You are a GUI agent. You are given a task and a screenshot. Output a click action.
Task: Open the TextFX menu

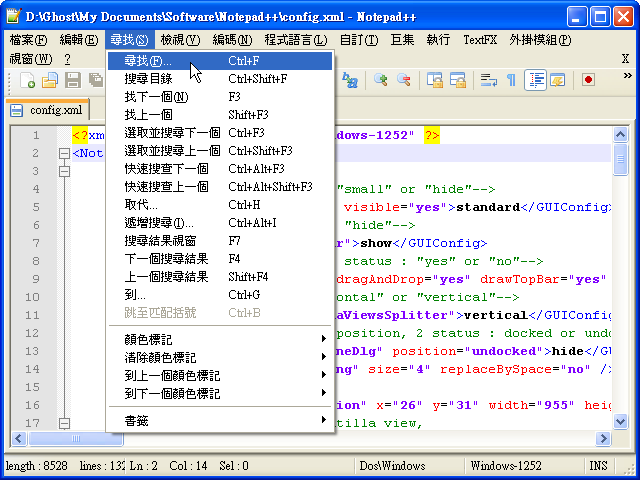[480, 40]
